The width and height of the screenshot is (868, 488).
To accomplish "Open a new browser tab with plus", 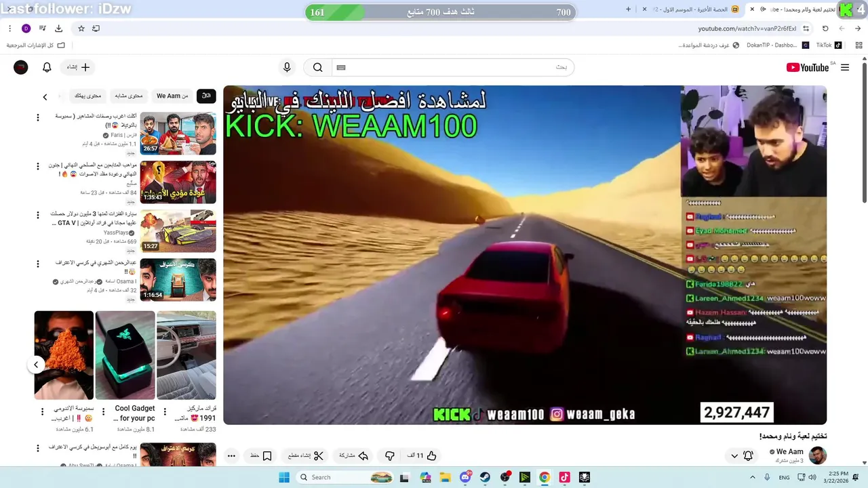I will (x=628, y=9).
